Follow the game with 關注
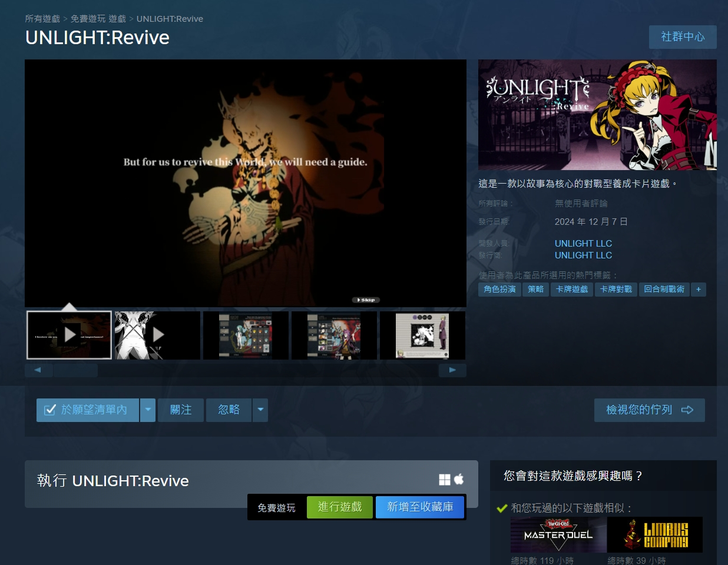The image size is (728, 565). pyautogui.click(x=181, y=410)
